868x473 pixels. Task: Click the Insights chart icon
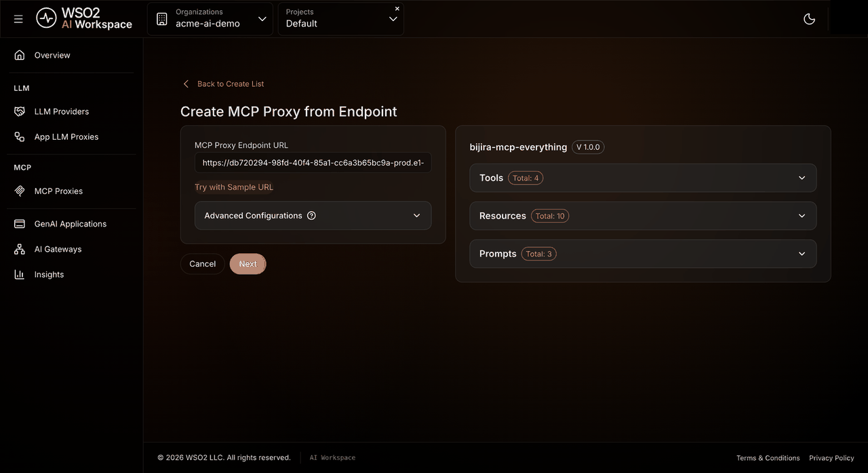[20, 274]
